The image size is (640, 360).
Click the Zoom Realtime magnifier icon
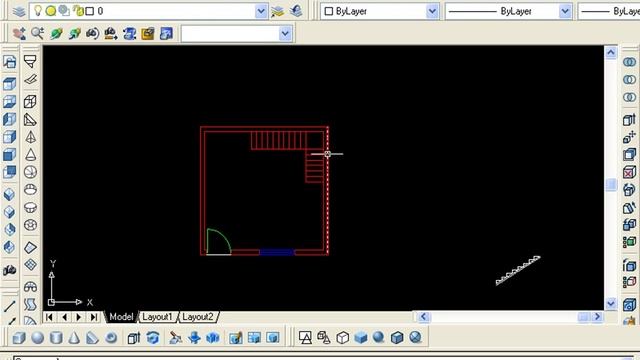(38, 33)
